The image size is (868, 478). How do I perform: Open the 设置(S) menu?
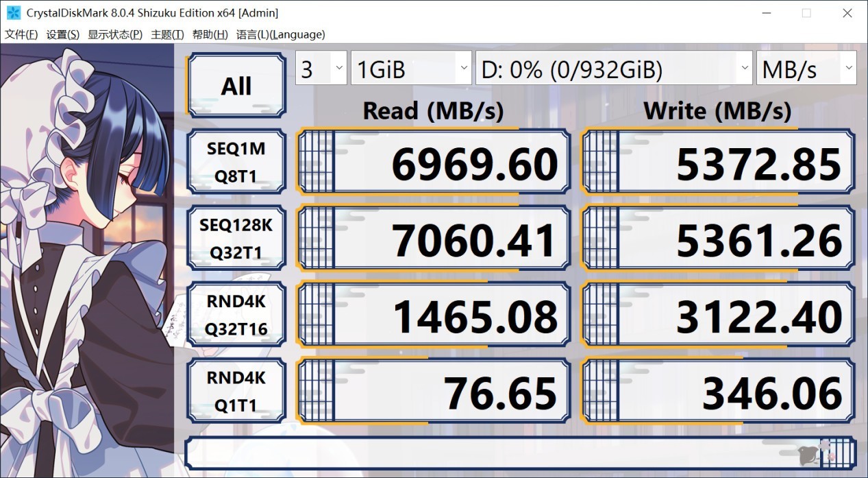(x=63, y=34)
